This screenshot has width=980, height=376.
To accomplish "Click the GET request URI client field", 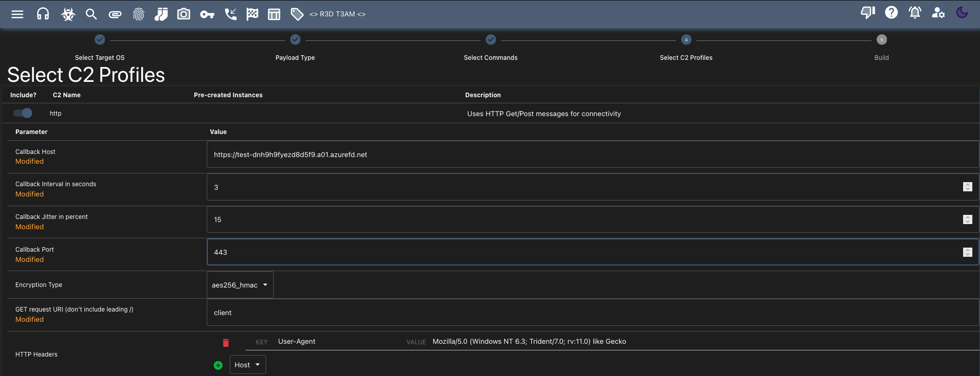I will (x=593, y=313).
